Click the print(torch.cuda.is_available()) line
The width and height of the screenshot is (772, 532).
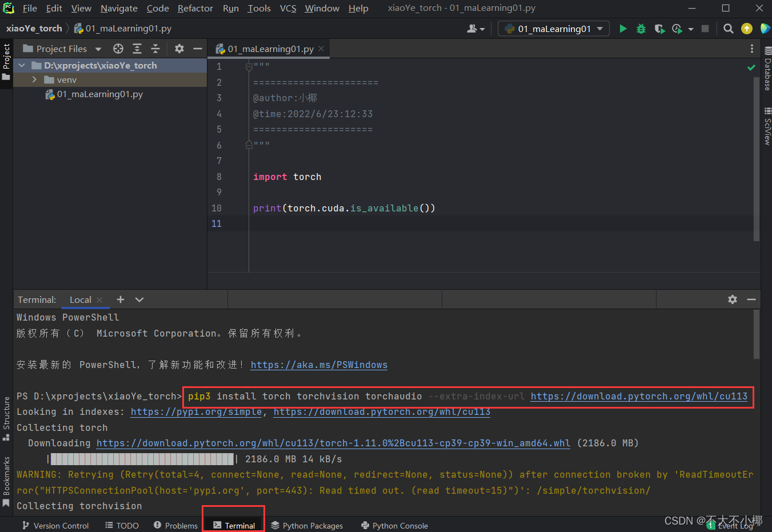[x=344, y=208]
